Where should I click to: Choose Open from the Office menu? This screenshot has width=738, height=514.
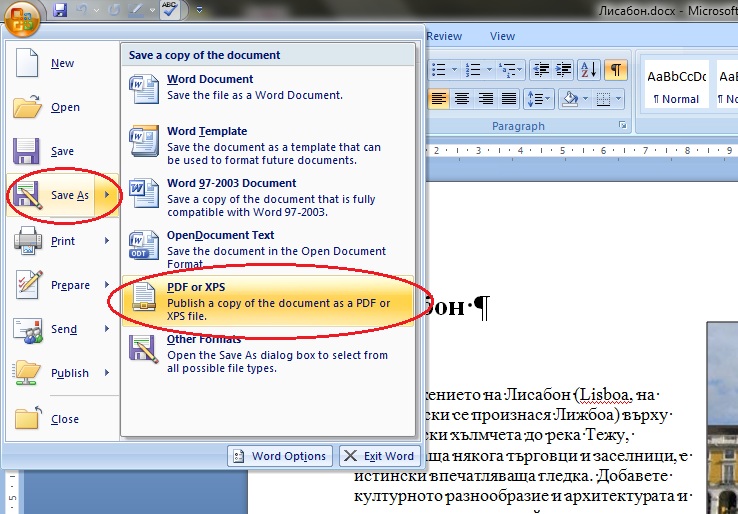click(x=62, y=107)
